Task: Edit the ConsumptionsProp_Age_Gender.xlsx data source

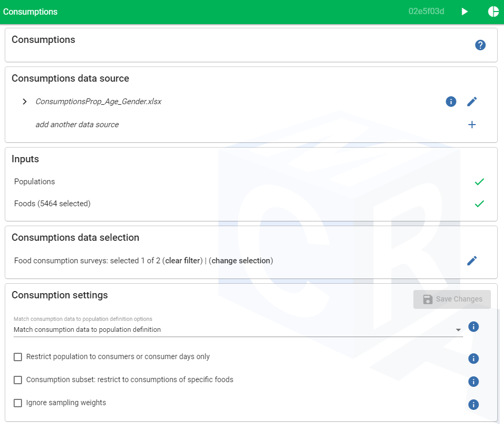Action: [x=472, y=102]
